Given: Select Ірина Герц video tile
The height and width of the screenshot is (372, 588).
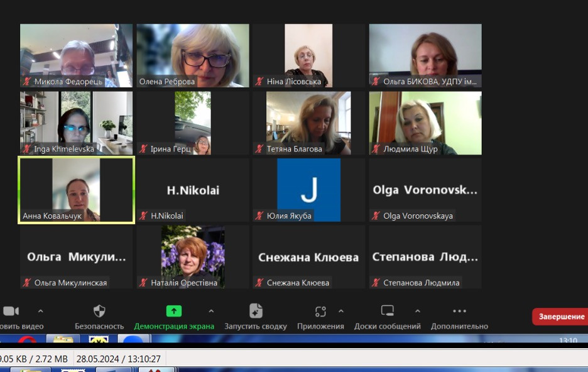Looking at the screenshot, I should tap(193, 123).
